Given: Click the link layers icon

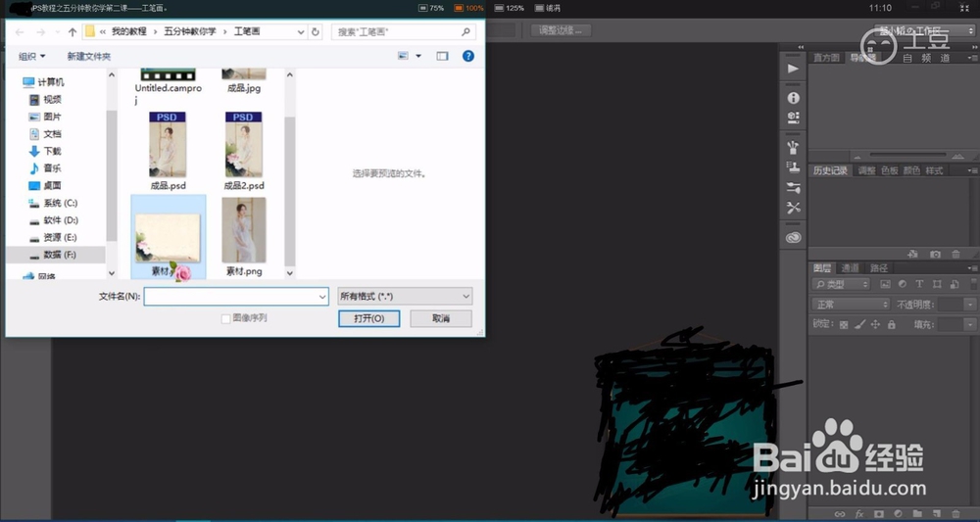Looking at the screenshot, I should pyautogui.click(x=840, y=514).
